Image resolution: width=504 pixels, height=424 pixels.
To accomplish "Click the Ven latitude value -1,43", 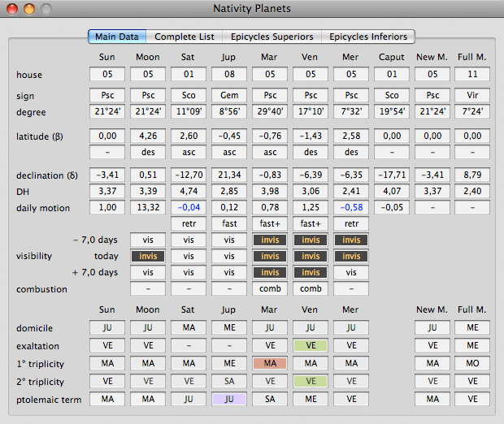I will coord(311,136).
